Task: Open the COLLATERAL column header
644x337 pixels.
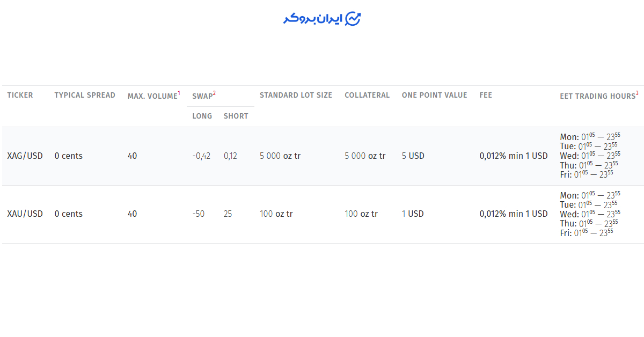Action: tap(367, 95)
